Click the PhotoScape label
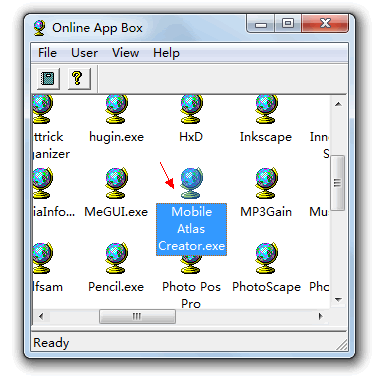The width and height of the screenshot is (379, 377). (266, 287)
